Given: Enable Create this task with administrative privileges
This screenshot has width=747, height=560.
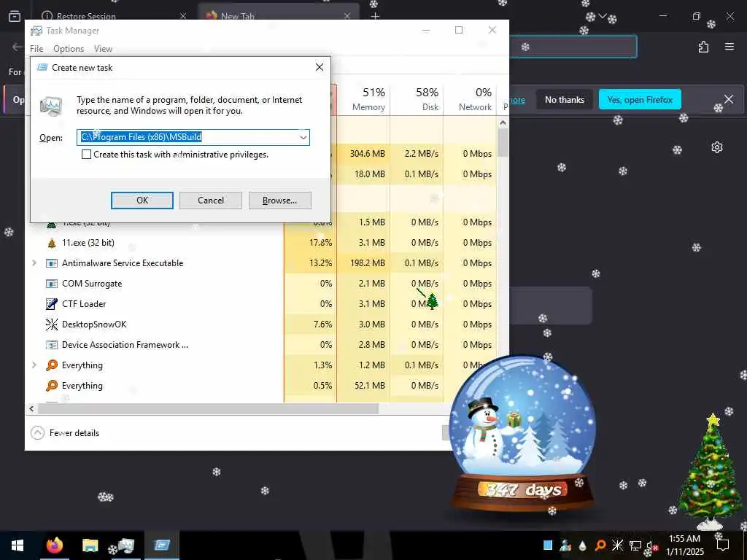Looking at the screenshot, I should tap(86, 155).
